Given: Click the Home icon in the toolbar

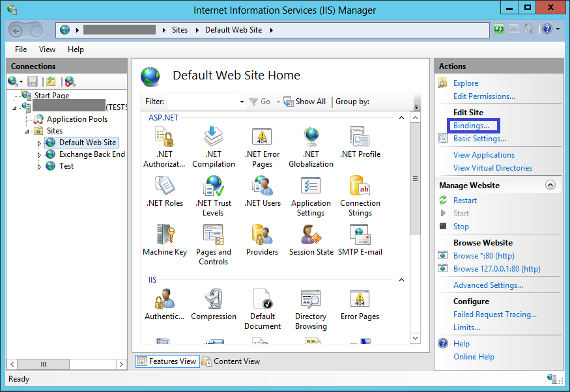Looking at the screenshot, I should tap(528, 29).
